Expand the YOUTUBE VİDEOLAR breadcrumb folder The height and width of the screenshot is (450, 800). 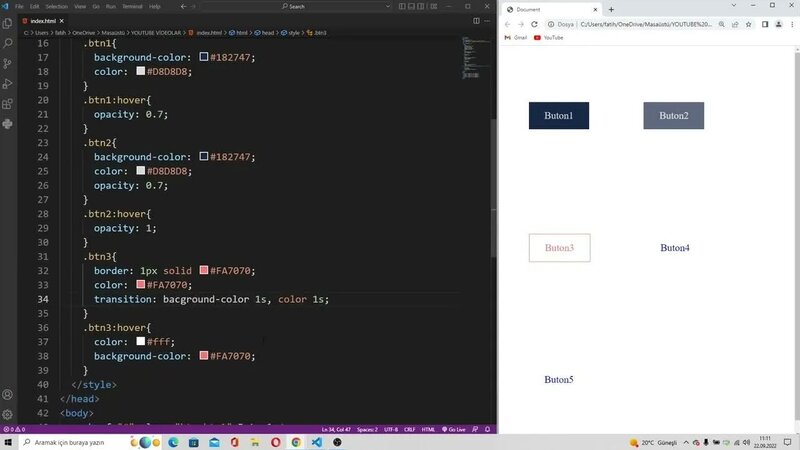pos(156,33)
